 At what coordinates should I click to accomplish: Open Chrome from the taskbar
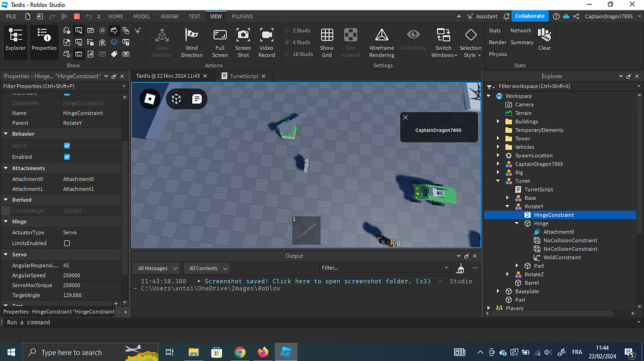pyautogui.click(x=240, y=352)
